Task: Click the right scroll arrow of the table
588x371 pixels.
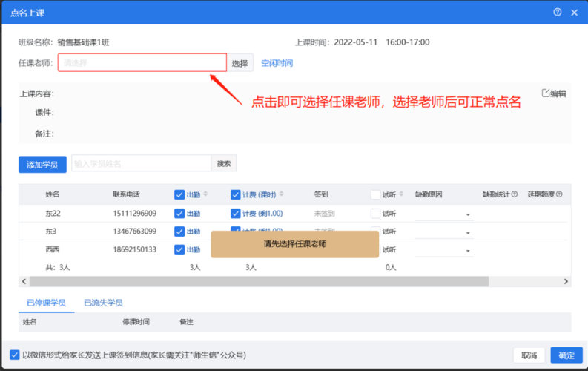Action: [566, 282]
